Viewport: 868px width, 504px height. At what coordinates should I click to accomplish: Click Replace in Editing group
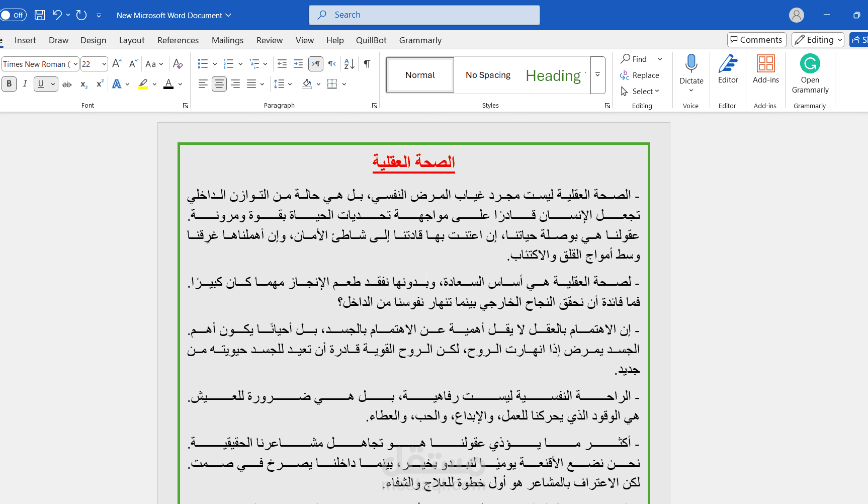coord(640,75)
